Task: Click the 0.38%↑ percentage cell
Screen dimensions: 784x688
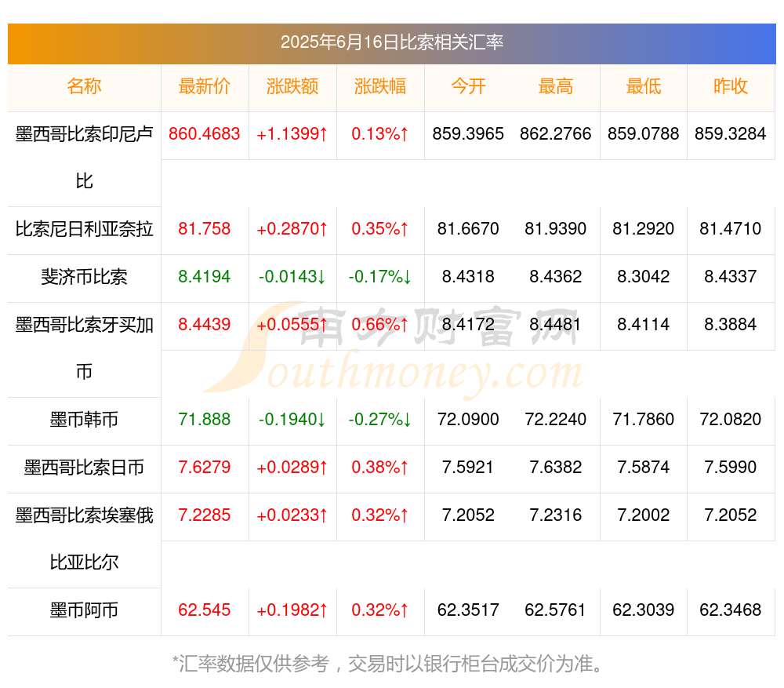Action: point(380,468)
